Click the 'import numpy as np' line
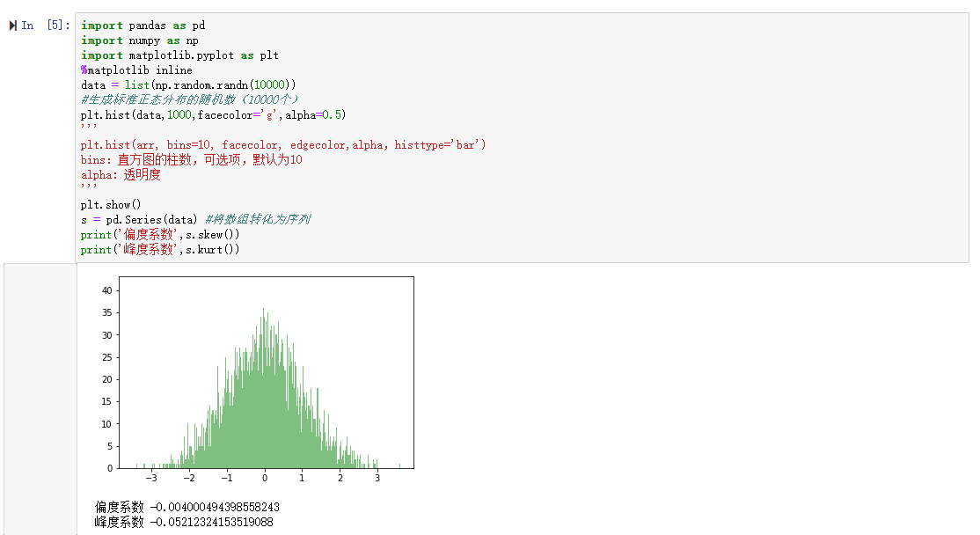The image size is (980, 535). pyautogui.click(x=139, y=40)
